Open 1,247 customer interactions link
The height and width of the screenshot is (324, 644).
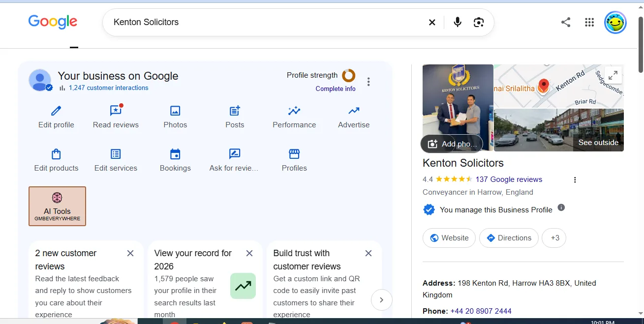(108, 88)
